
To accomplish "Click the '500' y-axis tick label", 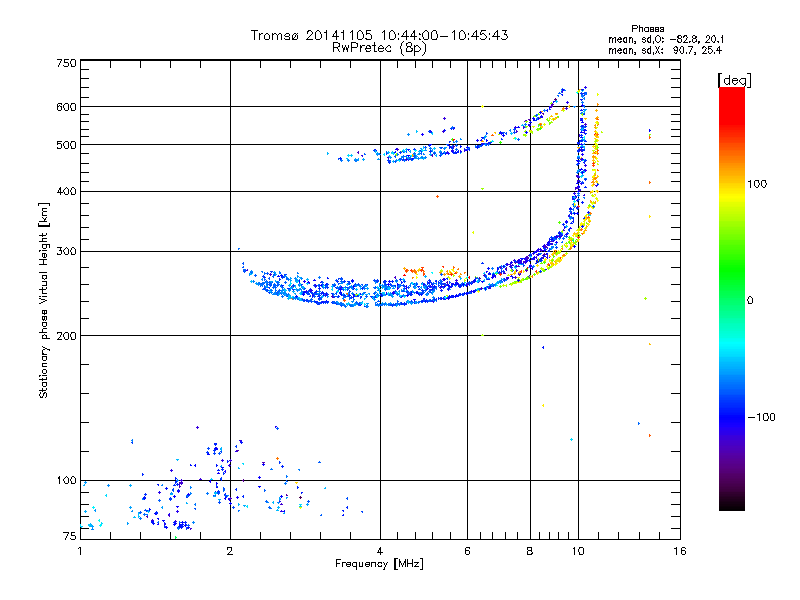I will click(x=67, y=145).
